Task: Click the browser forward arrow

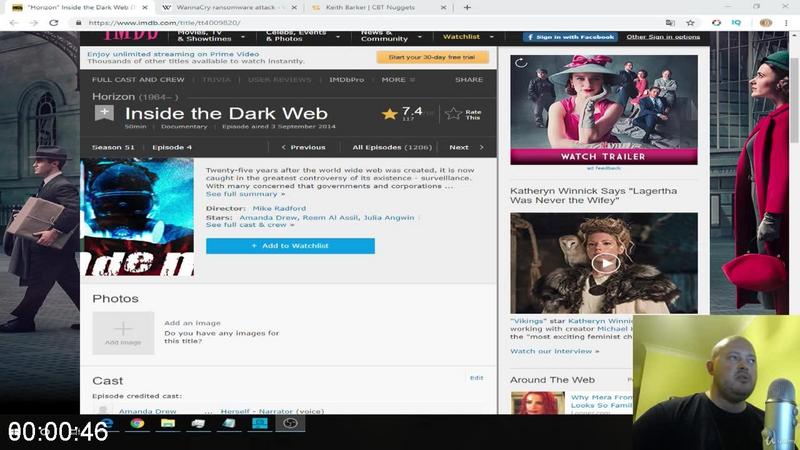Action: 34,23
